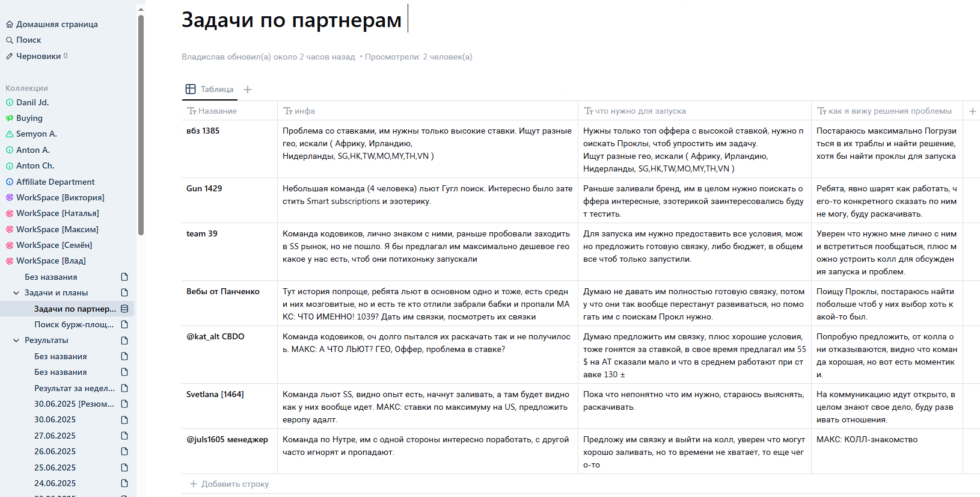Click document icon next to 26.06.2025
The height and width of the screenshot is (497, 980).
(x=124, y=451)
